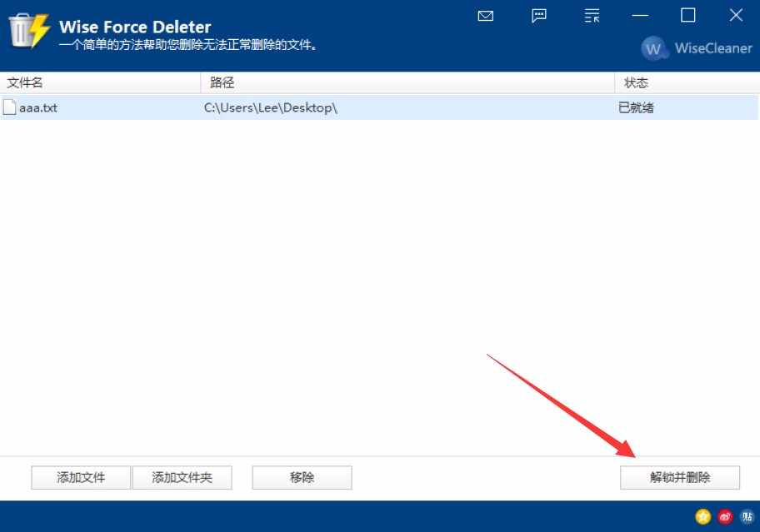Open the menu list icon in title bar
760x532 pixels.
[592, 16]
